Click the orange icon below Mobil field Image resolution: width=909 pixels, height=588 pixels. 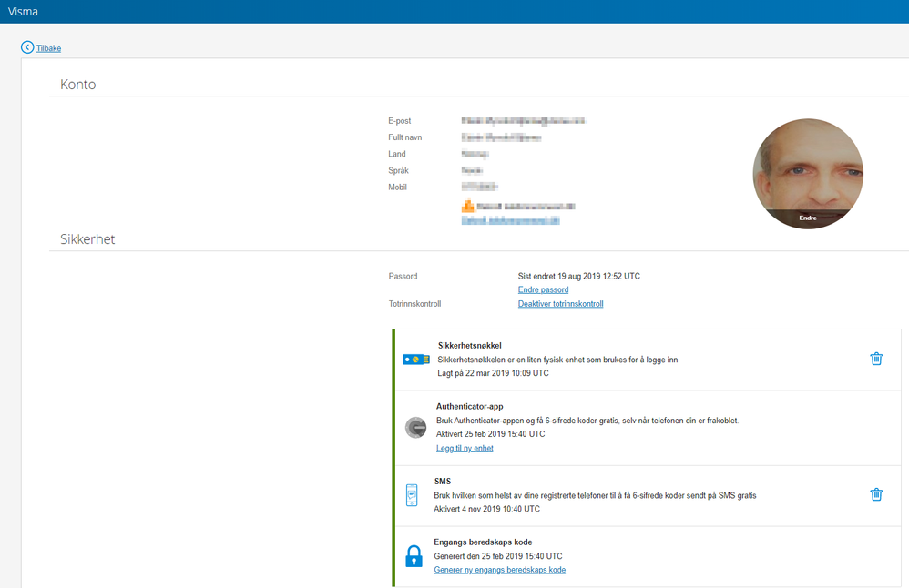point(468,206)
